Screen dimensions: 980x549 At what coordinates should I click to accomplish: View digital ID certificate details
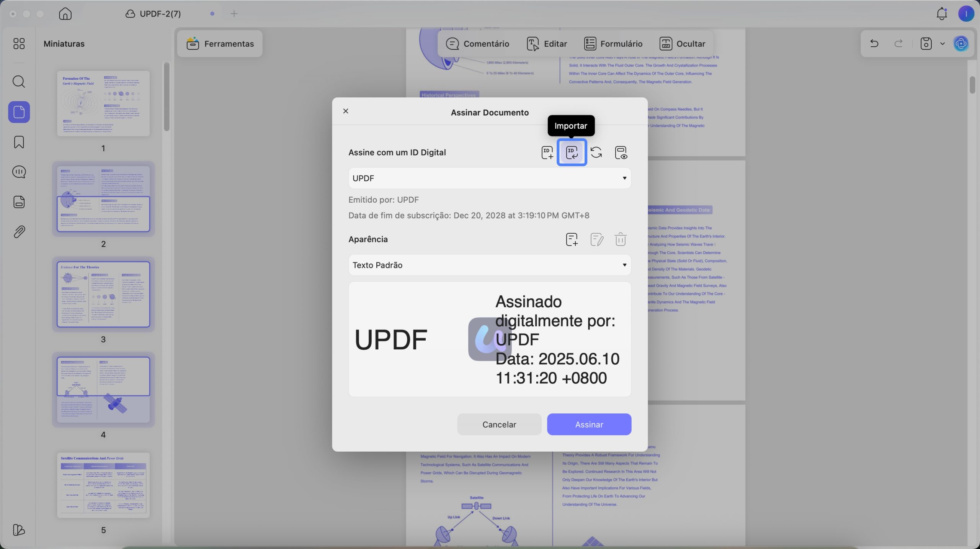[x=621, y=152]
